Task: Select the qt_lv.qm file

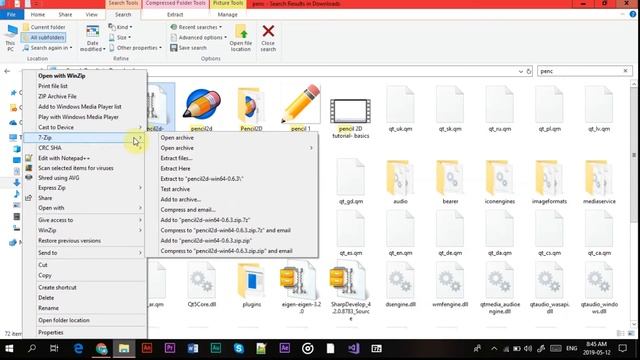Action: [599, 105]
